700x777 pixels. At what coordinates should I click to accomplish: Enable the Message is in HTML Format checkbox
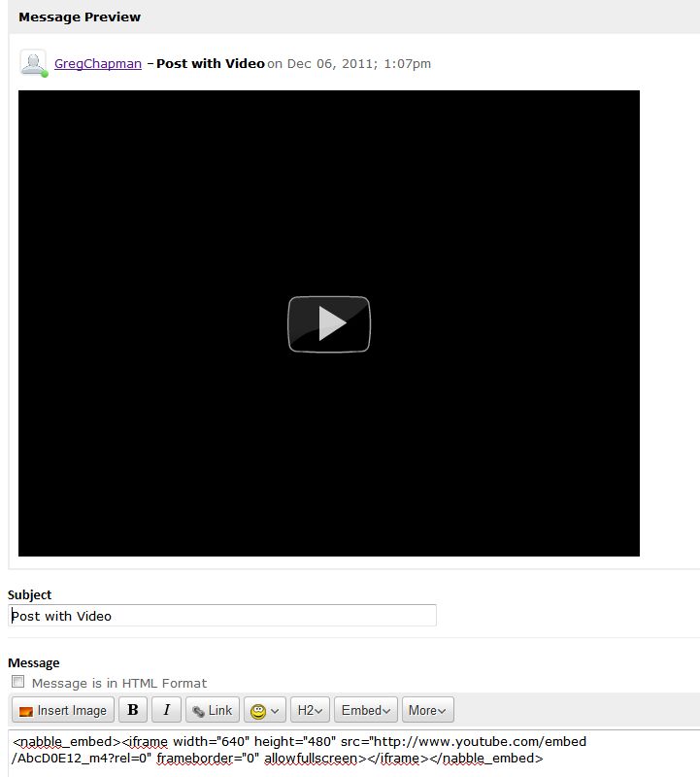(17, 682)
